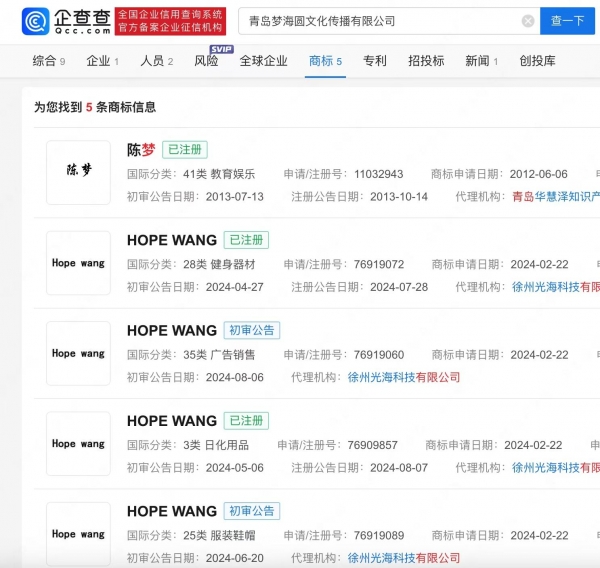
Task: Click the company name search input field
Action: 380,21
